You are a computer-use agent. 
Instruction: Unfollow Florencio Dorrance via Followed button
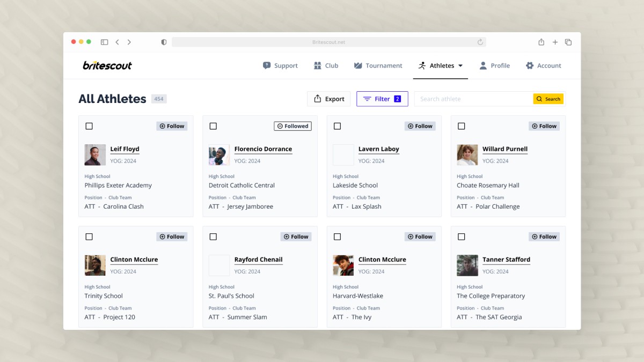(x=292, y=126)
